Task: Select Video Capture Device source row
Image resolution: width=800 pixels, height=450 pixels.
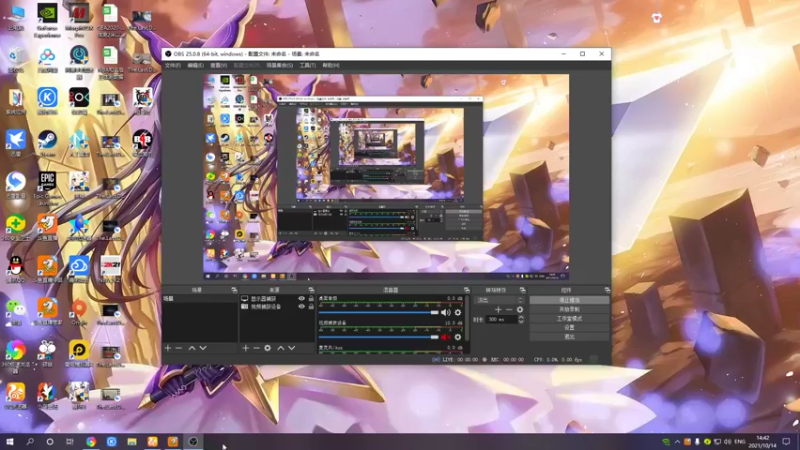Action: pyautogui.click(x=277, y=307)
